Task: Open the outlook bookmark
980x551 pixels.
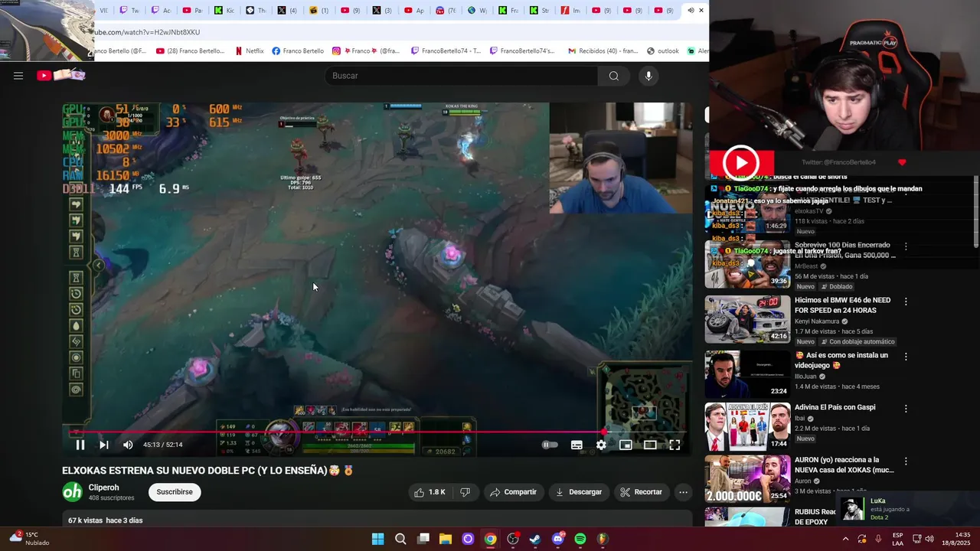Action: (663, 51)
